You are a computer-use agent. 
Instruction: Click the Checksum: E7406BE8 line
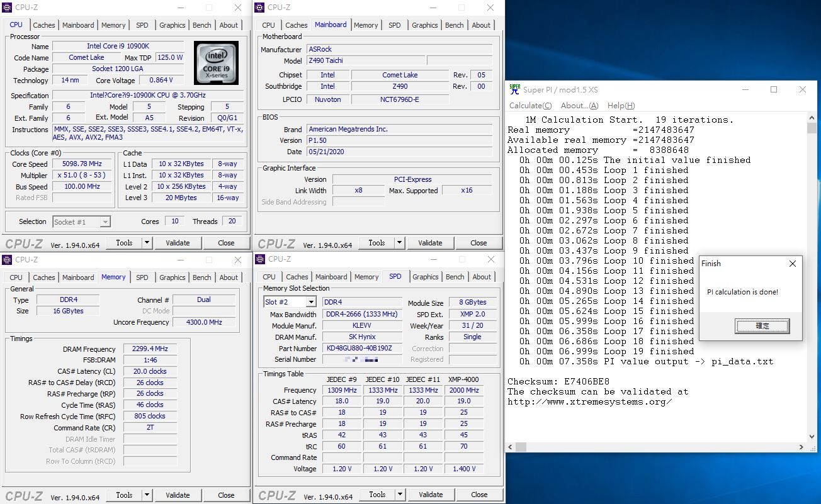(x=558, y=381)
